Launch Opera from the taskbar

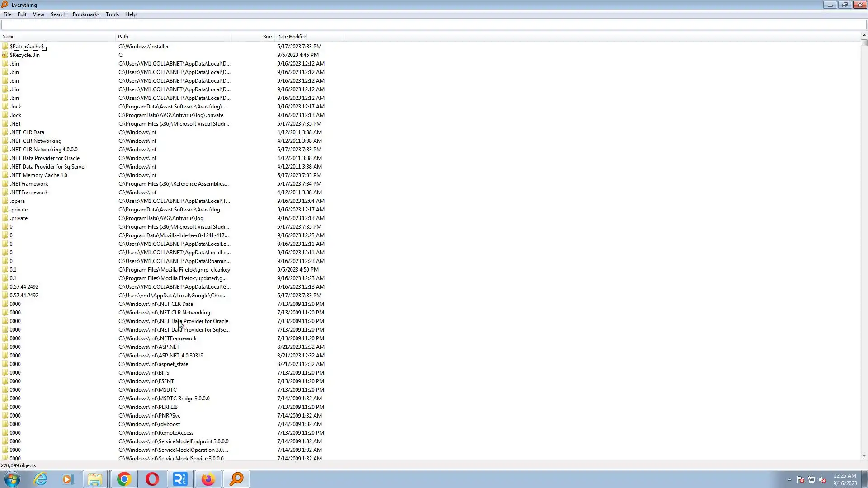152,479
